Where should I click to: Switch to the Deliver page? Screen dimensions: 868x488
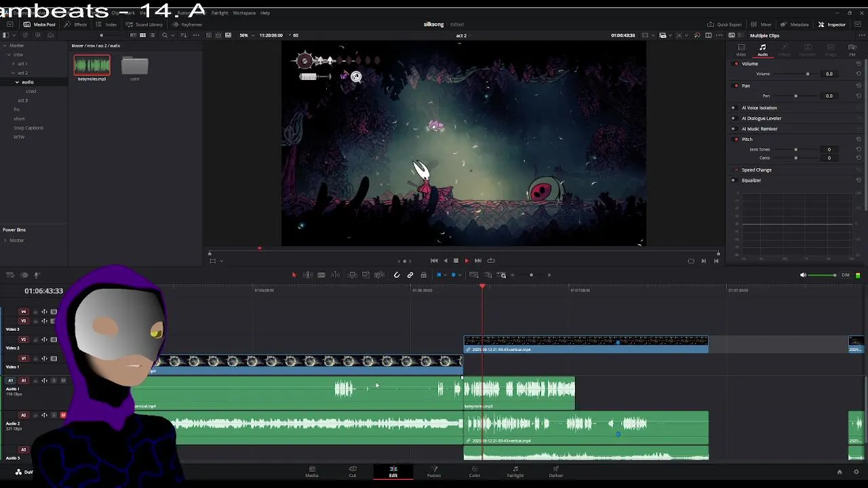[x=556, y=472]
